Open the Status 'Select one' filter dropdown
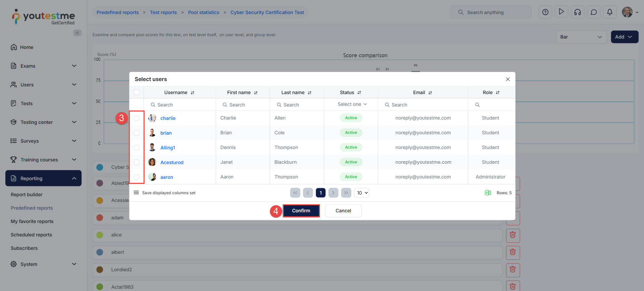 coord(352,104)
